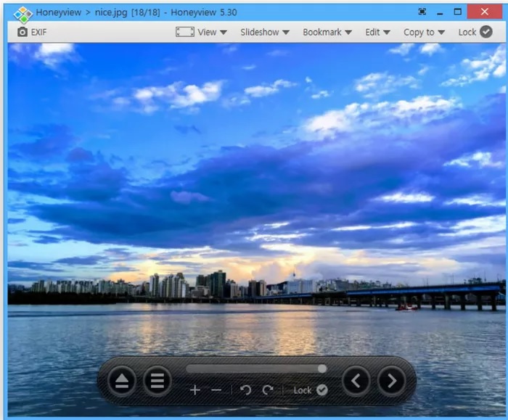Toggle full screen mode in title bar
This screenshot has height=420, width=508.
[422, 12]
